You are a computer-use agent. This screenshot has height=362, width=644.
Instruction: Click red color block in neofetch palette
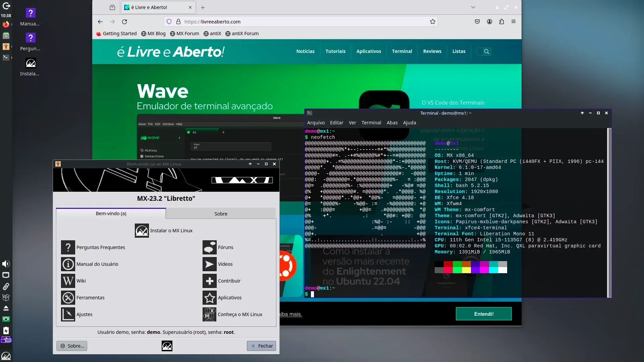(x=448, y=264)
